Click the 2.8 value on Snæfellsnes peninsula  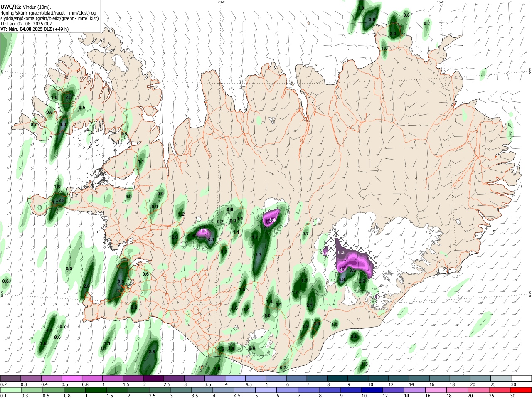[x=62, y=200]
